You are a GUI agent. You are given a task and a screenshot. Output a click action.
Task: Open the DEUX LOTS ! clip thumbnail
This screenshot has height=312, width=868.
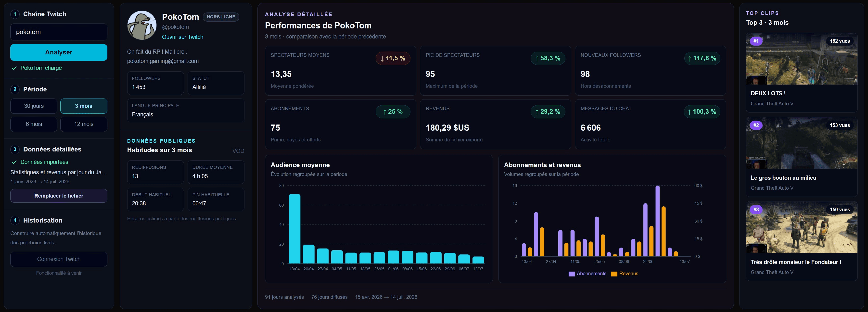(802, 59)
